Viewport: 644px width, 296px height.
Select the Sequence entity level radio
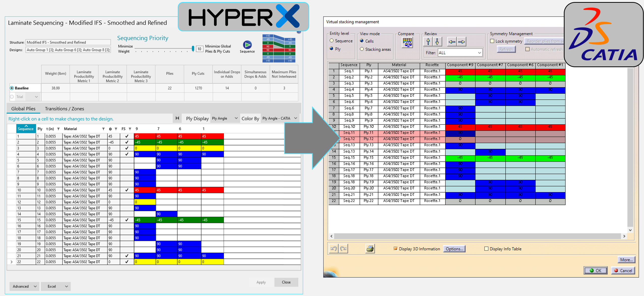pos(332,41)
